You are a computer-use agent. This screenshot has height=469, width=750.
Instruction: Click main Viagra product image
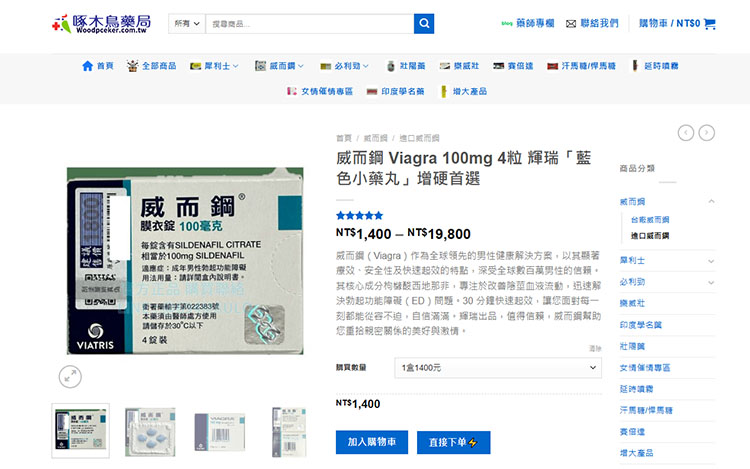tap(185, 261)
